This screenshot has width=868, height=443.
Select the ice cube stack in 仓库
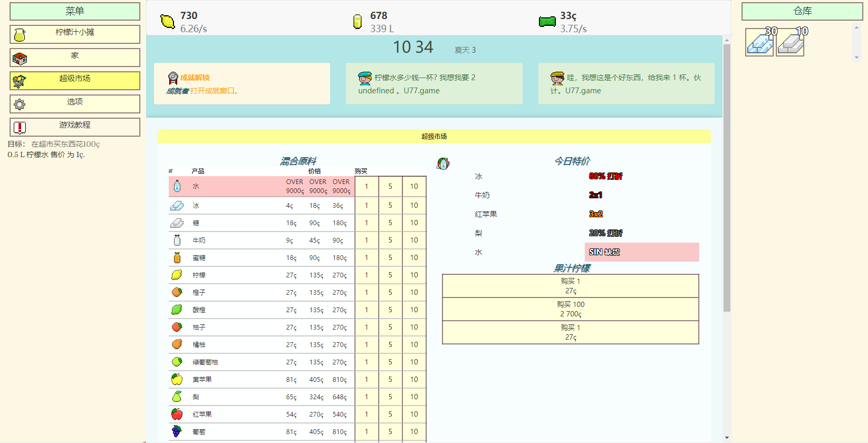(759, 42)
